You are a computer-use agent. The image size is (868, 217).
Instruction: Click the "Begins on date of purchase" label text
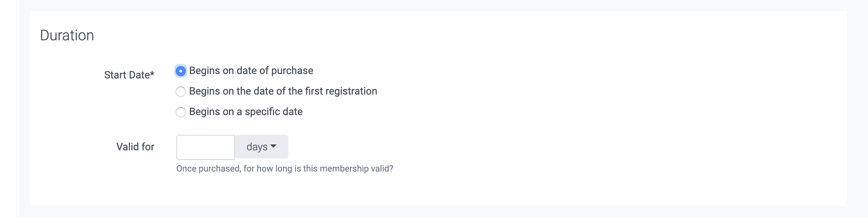[x=251, y=71]
